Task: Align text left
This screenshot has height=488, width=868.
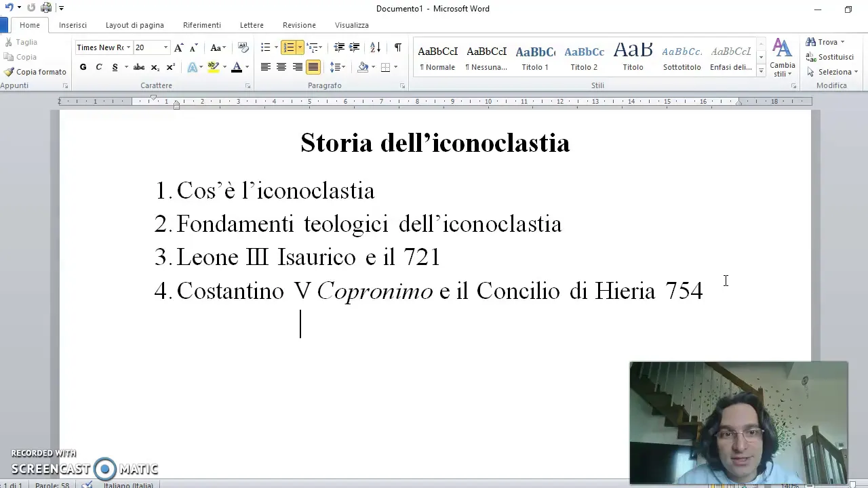Action: click(x=265, y=67)
